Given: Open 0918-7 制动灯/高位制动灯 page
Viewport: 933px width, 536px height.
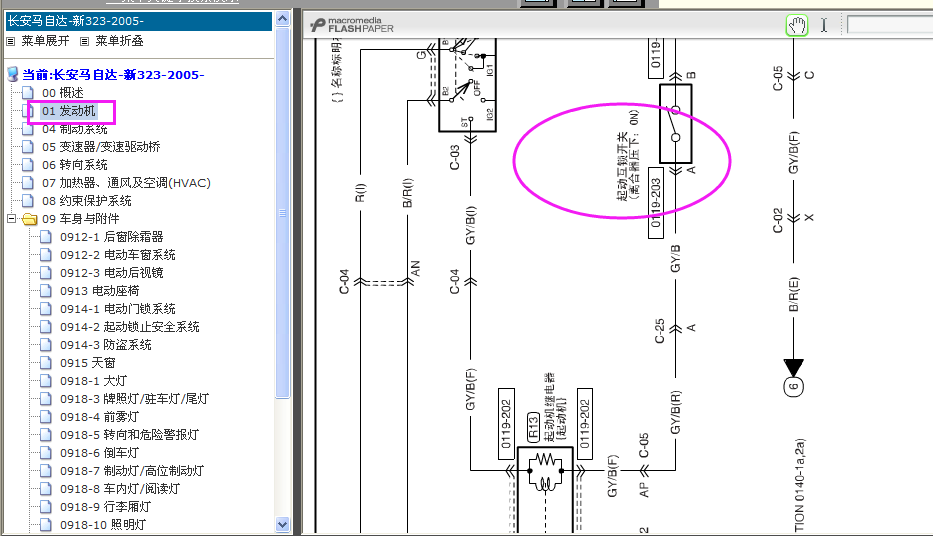Looking at the screenshot, I should coord(132,471).
